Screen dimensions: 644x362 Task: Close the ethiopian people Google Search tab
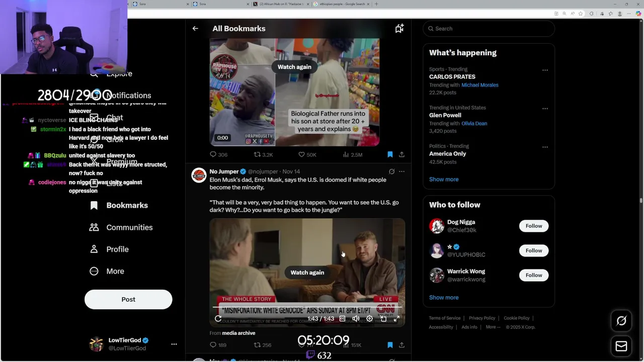pyautogui.click(x=368, y=4)
